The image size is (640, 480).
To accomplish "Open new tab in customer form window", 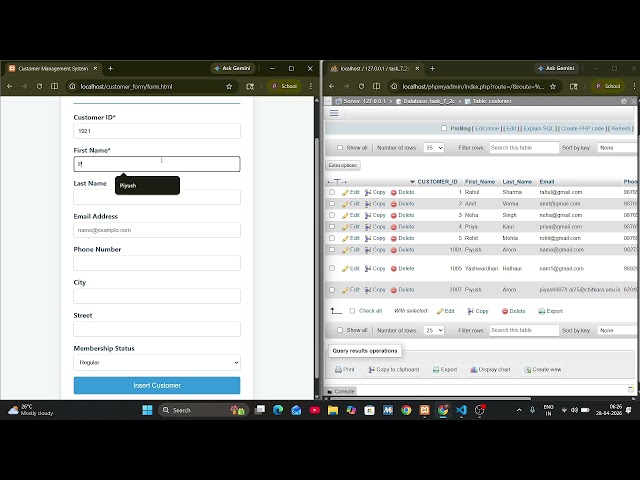I will (110, 69).
